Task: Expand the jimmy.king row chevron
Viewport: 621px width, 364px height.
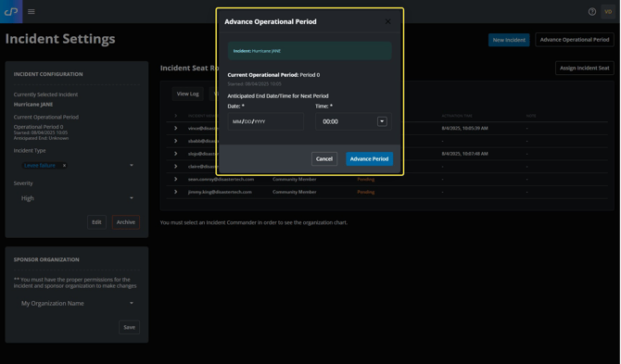Action: pyautogui.click(x=175, y=192)
